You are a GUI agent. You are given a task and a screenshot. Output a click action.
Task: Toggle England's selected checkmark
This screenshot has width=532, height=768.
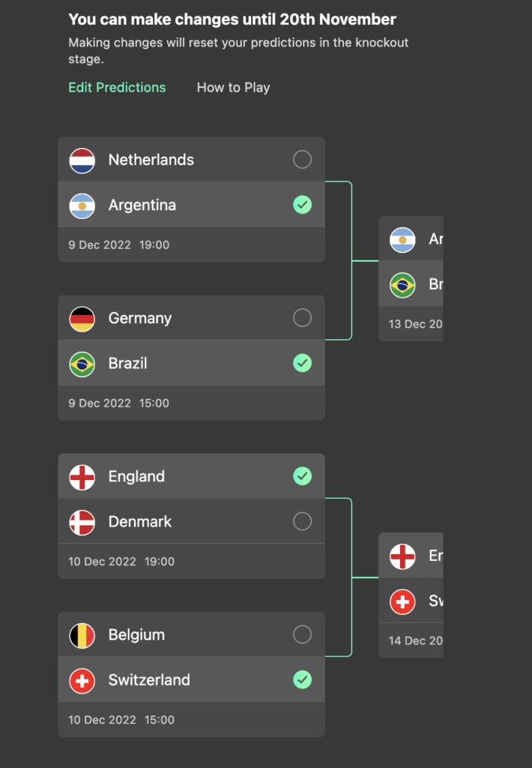(x=302, y=476)
